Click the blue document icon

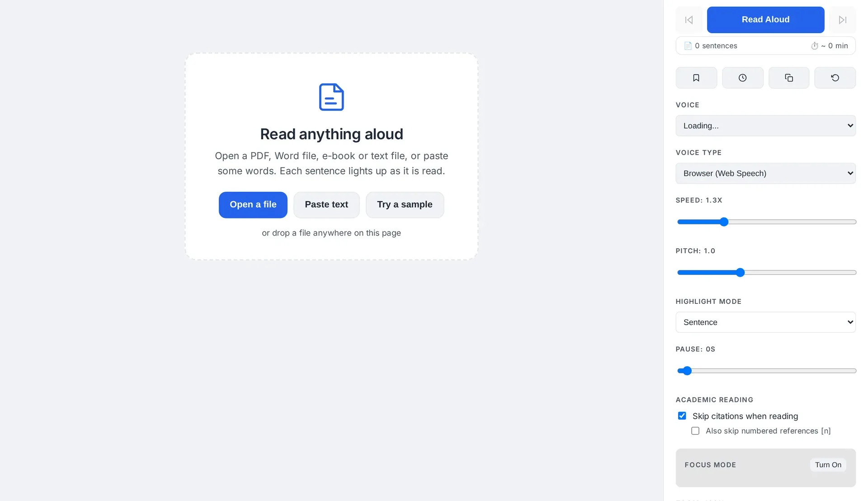(331, 97)
